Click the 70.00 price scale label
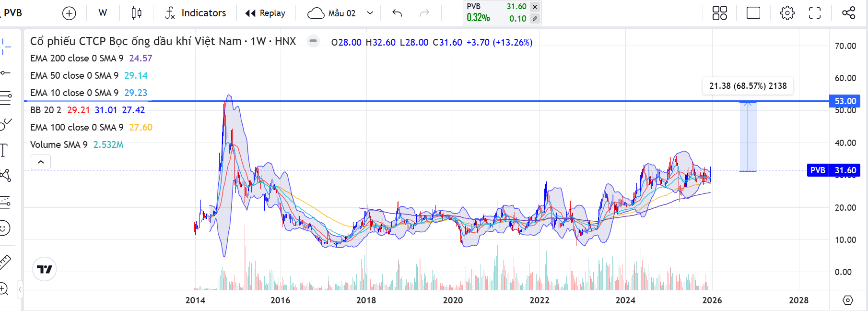The width and height of the screenshot is (868, 311). pos(845,46)
